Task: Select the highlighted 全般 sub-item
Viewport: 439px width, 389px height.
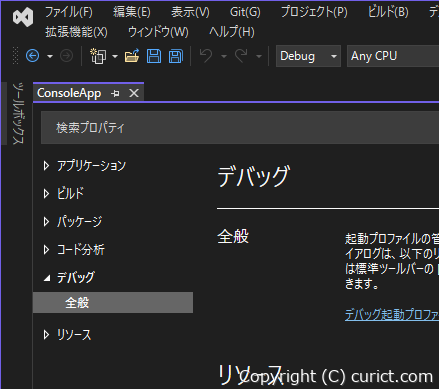Action: tap(113, 303)
